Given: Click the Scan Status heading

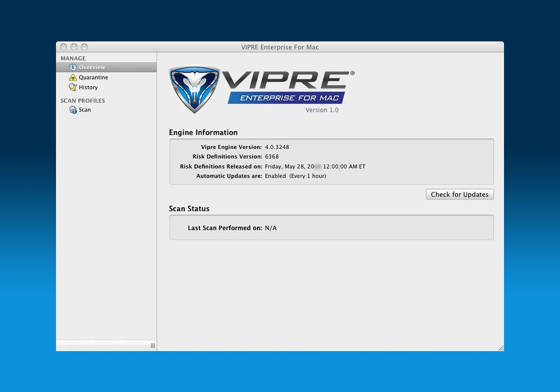Looking at the screenshot, I should coord(189,208).
